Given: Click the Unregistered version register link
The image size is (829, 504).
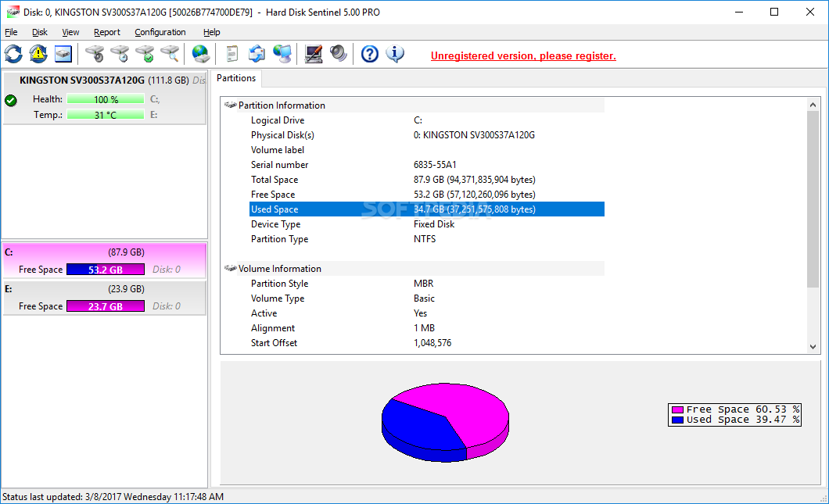Looking at the screenshot, I should point(523,56).
